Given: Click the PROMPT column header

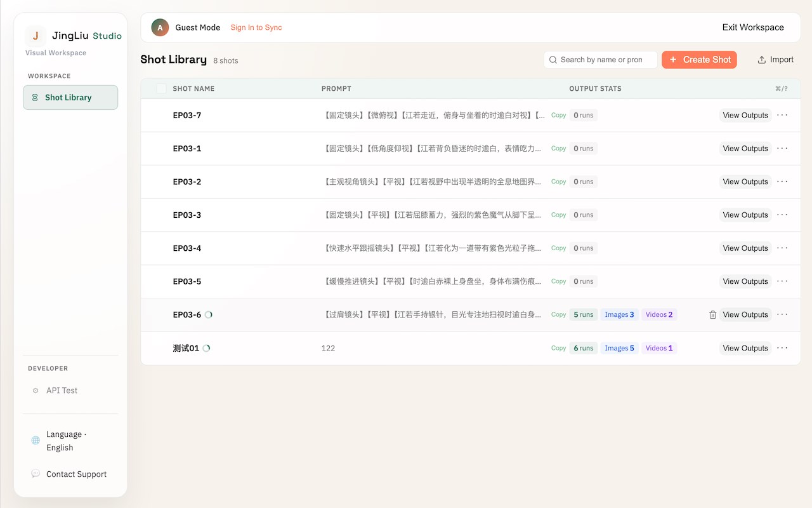Looking at the screenshot, I should [x=336, y=88].
